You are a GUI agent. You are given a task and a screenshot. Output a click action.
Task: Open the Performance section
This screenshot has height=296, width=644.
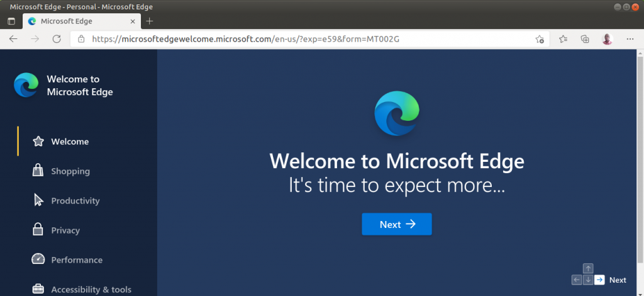[77, 260]
